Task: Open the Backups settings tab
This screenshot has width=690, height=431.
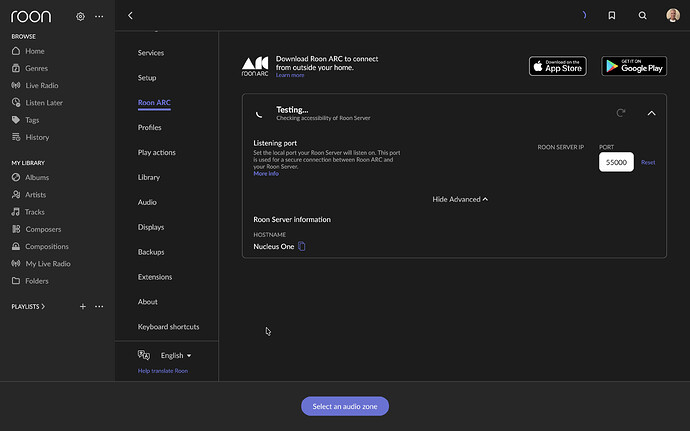Action: tap(151, 252)
